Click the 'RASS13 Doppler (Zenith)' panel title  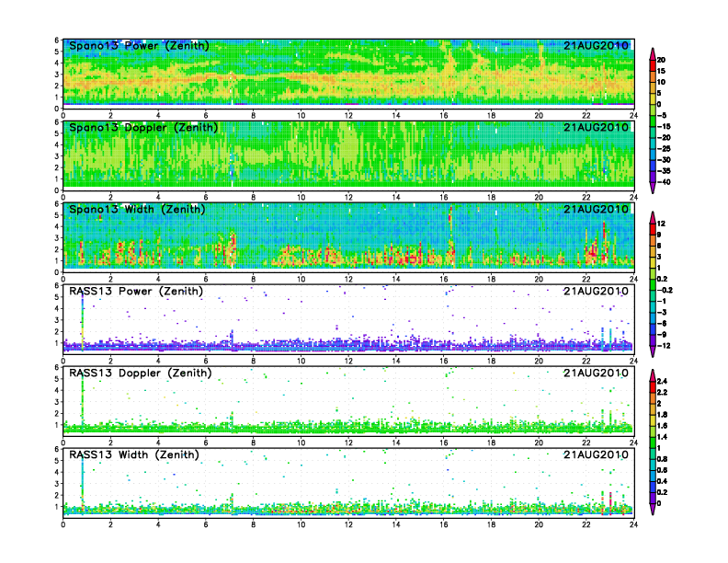click(141, 373)
